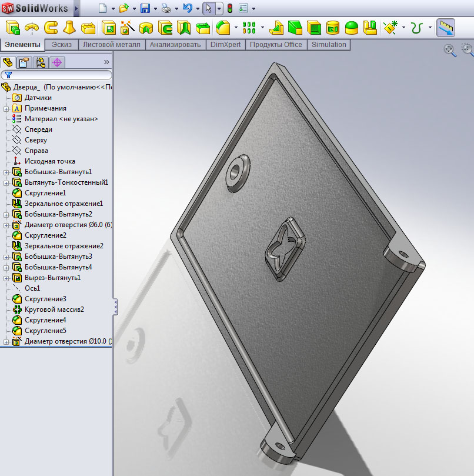This screenshot has height=476, width=474.
Task: Click the Rebuild traffic light icon
Action: point(229,8)
